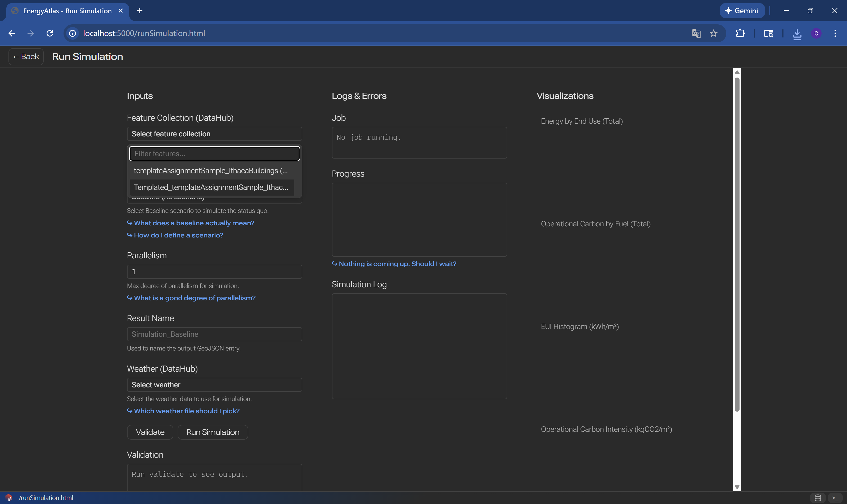This screenshot has width=847, height=504.
Task: Open 'What is a good degree of parallelism?' link
Action: (x=194, y=298)
